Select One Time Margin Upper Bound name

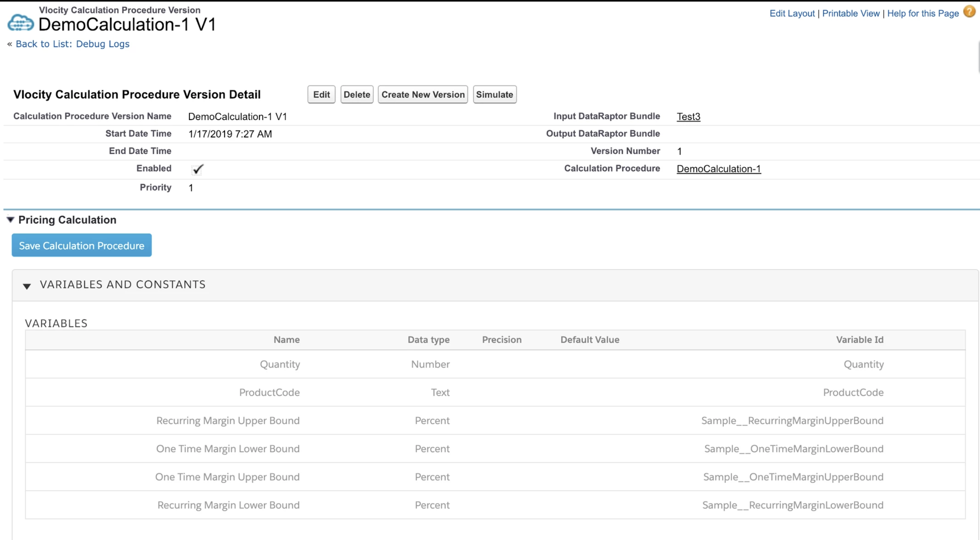pyautogui.click(x=227, y=477)
